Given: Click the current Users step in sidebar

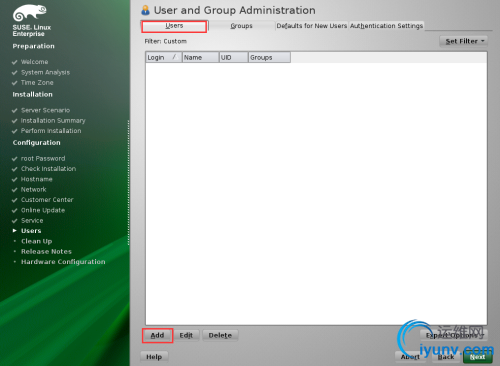Looking at the screenshot, I should 31,231.
